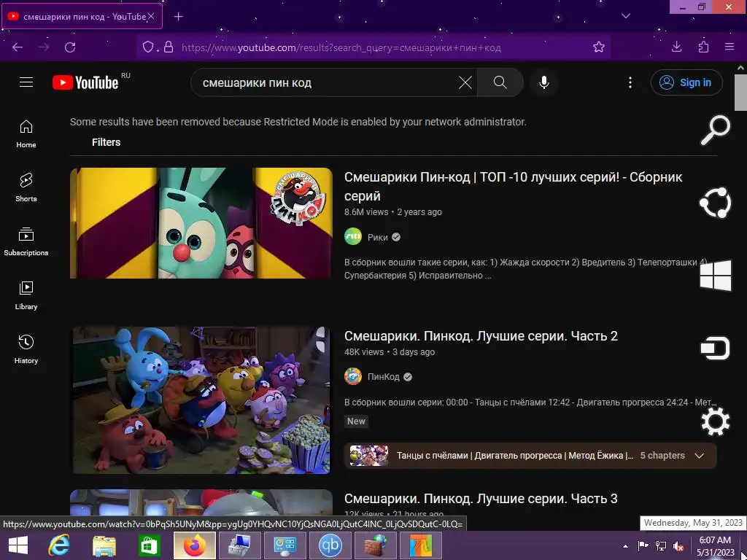Clear the search query with the X
747x560 pixels.
(x=465, y=82)
